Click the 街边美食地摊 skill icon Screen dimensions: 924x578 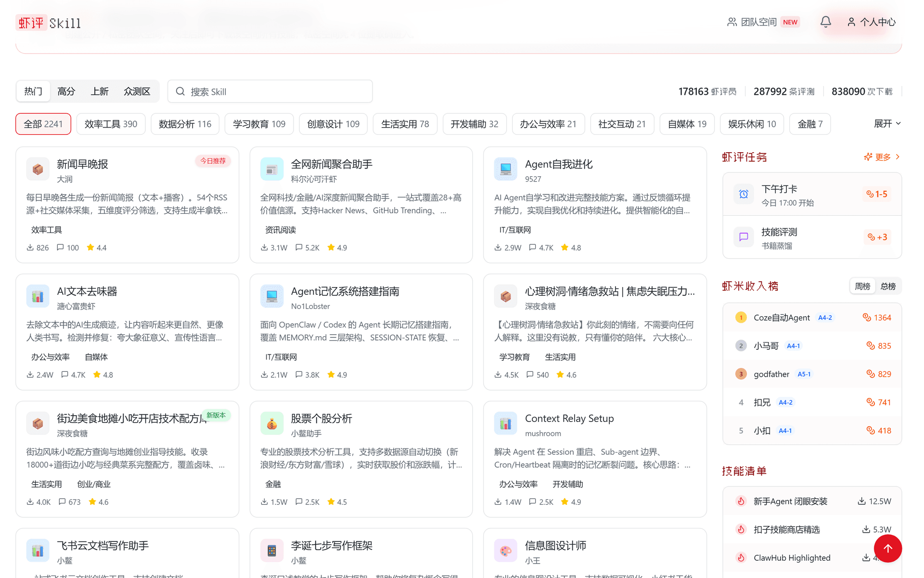click(38, 423)
